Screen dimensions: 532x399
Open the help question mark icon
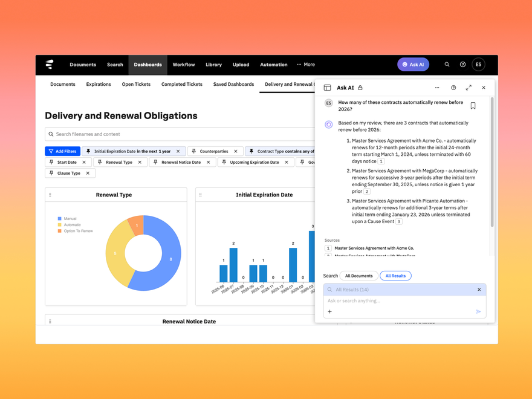pos(462,65)
